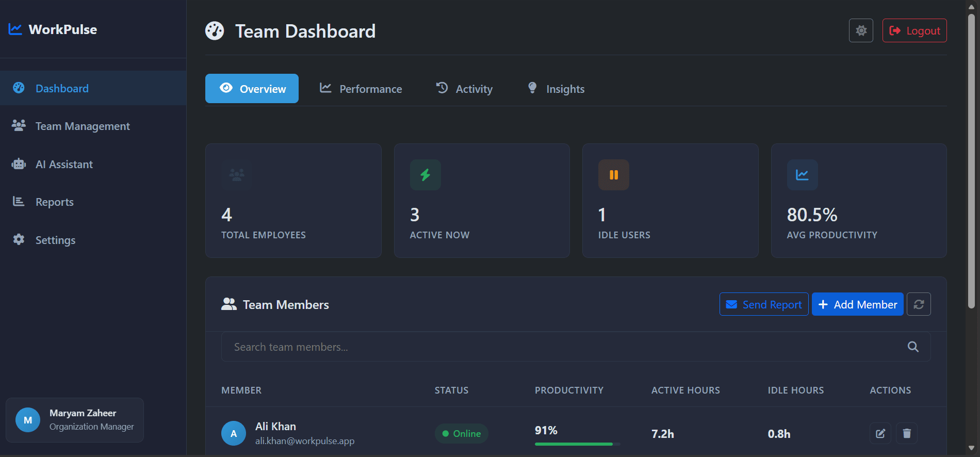Click the Idle Users pause icon
Viewport: 980px width, 457px height.
(614, 175)
